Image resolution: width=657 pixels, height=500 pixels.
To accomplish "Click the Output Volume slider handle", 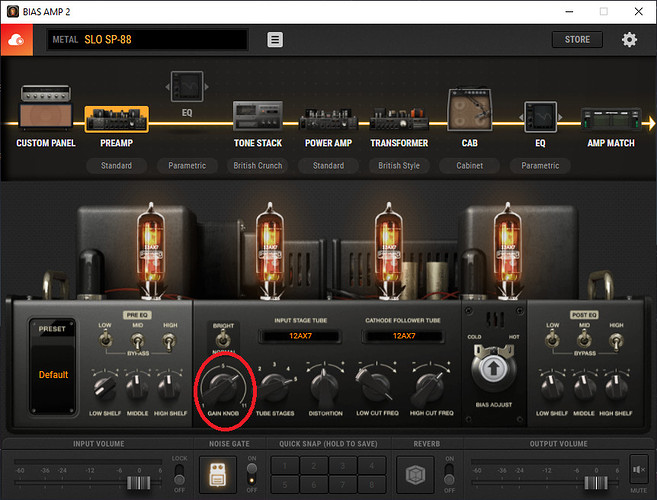I will [x=595, y=483].
